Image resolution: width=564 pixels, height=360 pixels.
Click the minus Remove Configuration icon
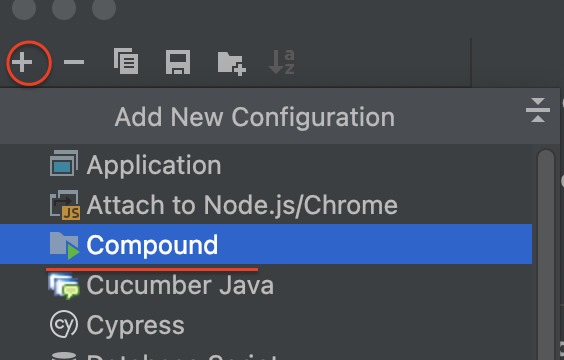74,62
